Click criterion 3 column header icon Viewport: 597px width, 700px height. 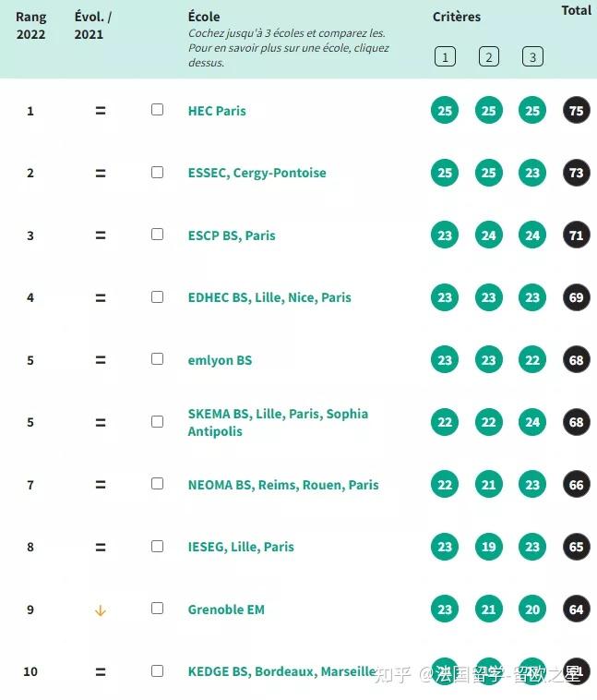click(x=532, y=57)
